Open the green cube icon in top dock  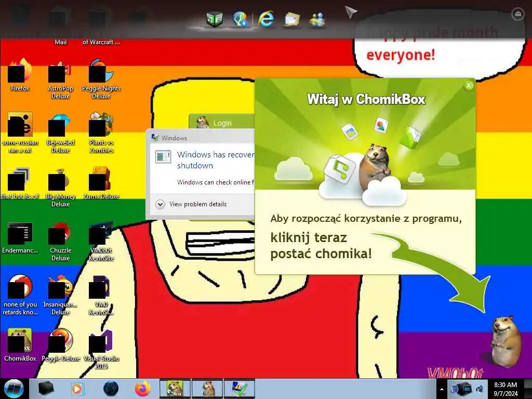click(x=215, y=19)
